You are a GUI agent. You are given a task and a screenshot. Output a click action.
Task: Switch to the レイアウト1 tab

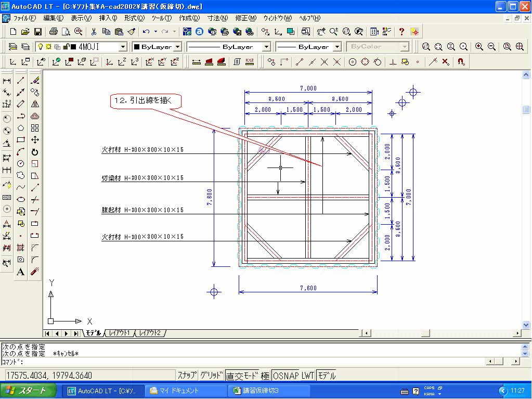[x=120, y=333]
